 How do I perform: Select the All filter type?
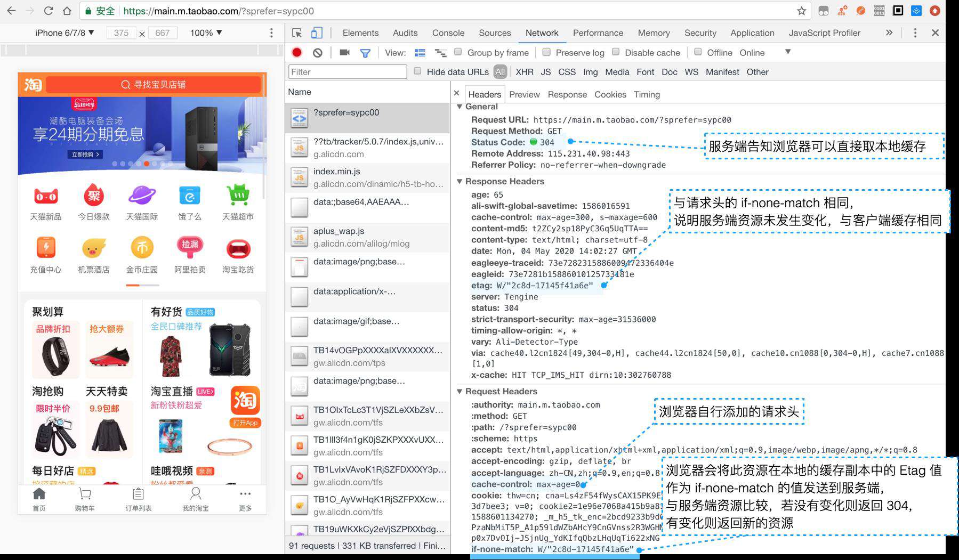pos(500,72)
